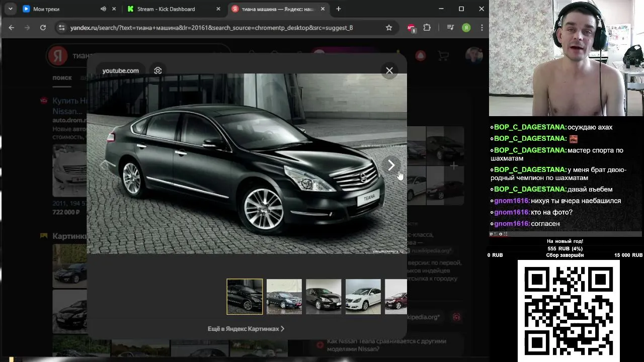This screenshot has width=644, height=362.
Task: Select the dark red car thumbnail
Action: point(396,297)
